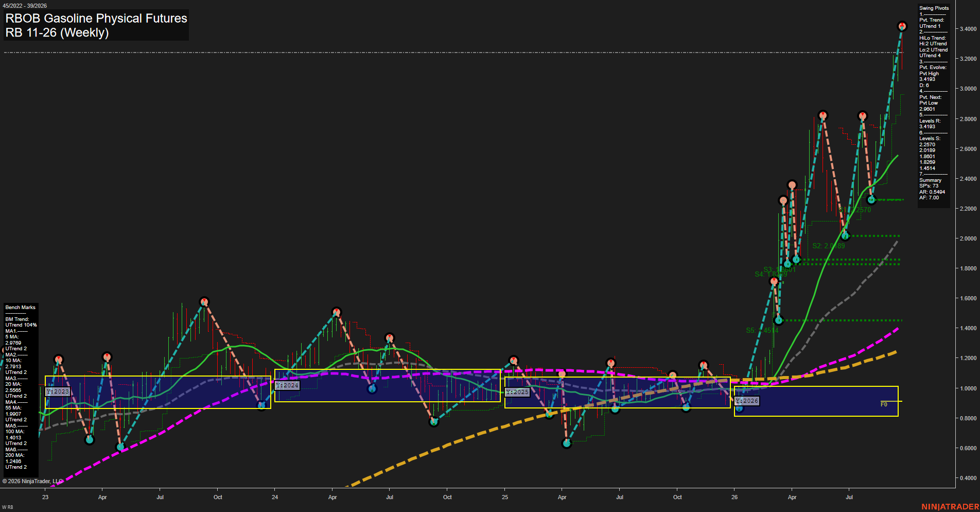
Task: Click the 45/2022 - 39/2026 date range text
Action: 25,6
